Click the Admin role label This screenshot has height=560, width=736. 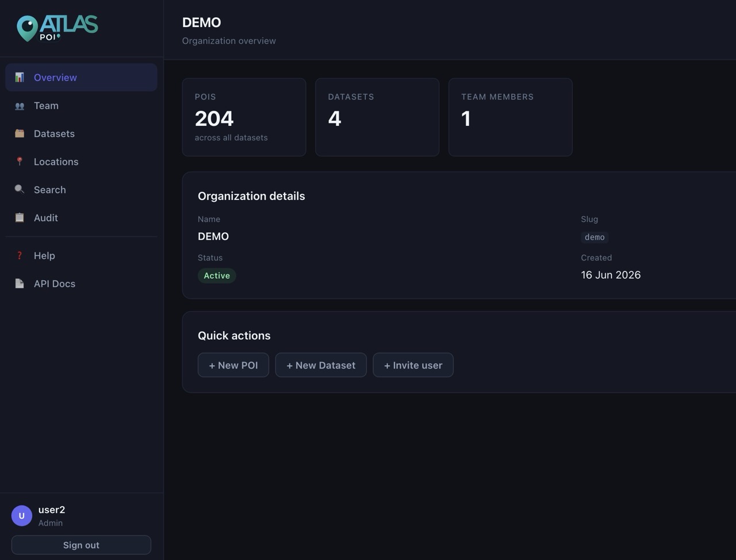[x=51, y=523]
